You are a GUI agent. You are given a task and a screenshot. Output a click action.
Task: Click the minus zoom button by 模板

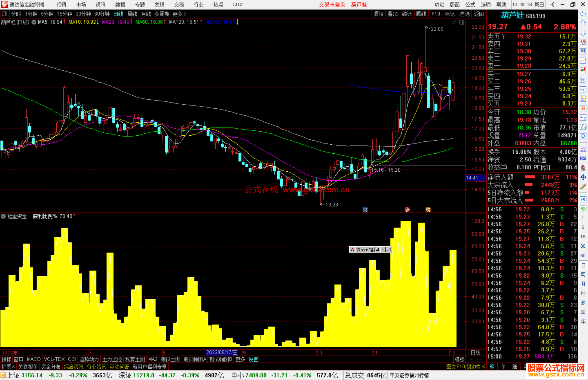point(481,359)
